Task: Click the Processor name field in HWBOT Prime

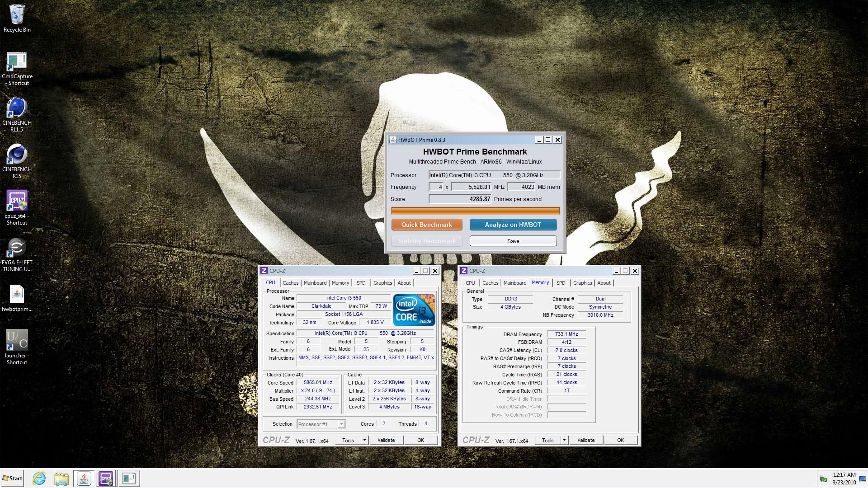Action: 494,175
